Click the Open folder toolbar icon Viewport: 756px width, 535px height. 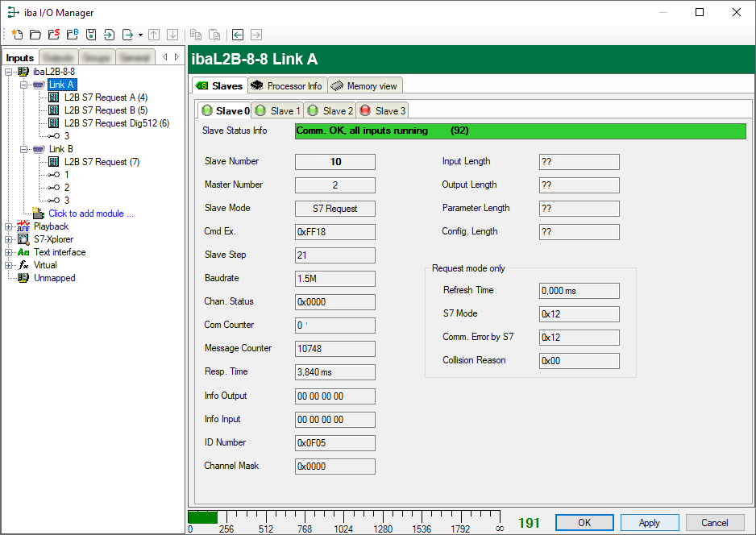[35, 35]
